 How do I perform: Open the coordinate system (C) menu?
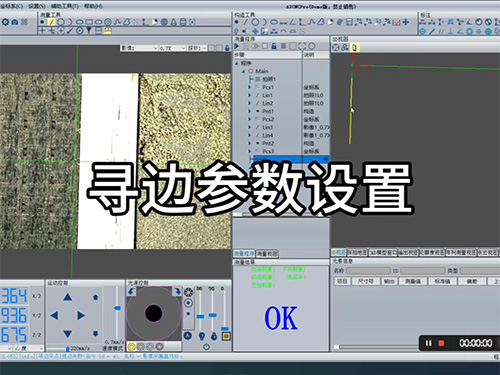pyautogui.click(x=11, y=6)
